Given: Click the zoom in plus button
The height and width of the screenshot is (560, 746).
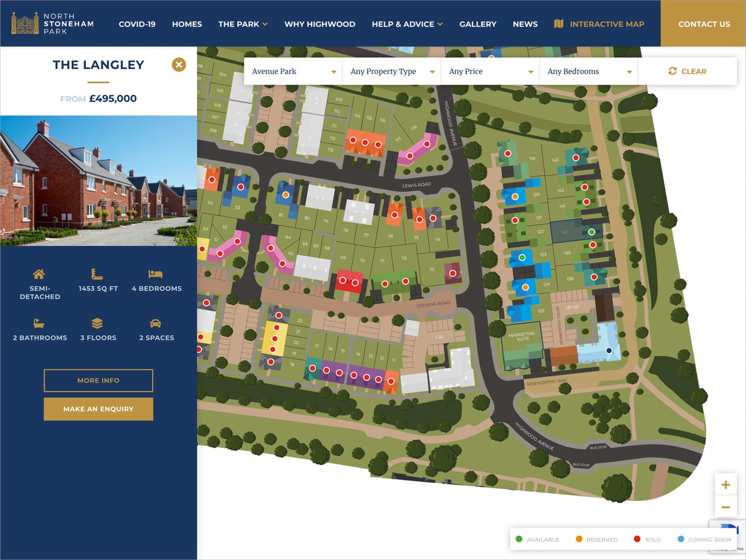Looking at the screenshot, I should point(725,485).
